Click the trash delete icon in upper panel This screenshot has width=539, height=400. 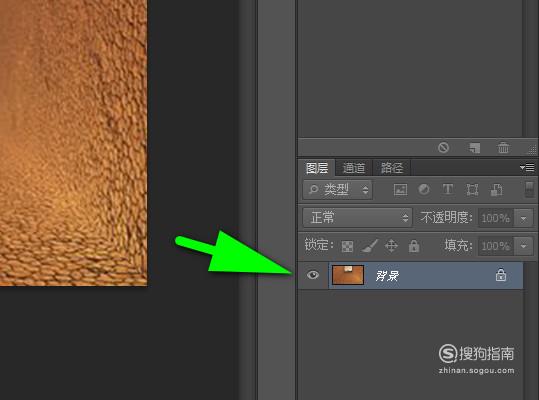pos(503,148)
